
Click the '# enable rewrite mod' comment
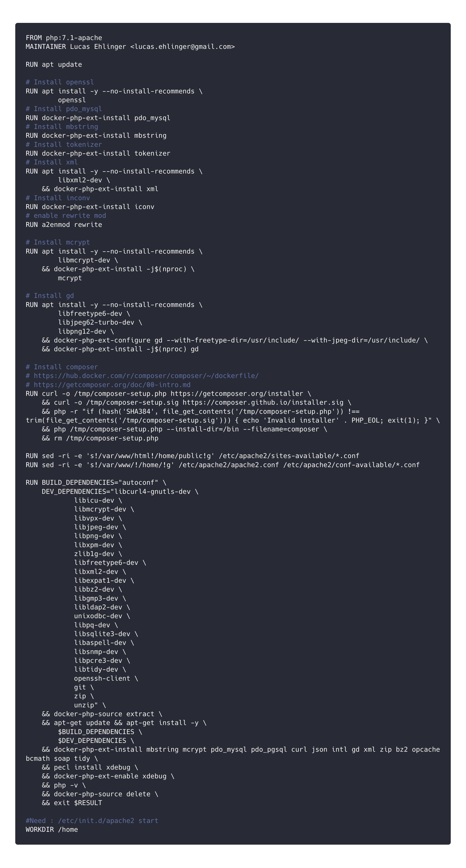click(x=66, y=216)
